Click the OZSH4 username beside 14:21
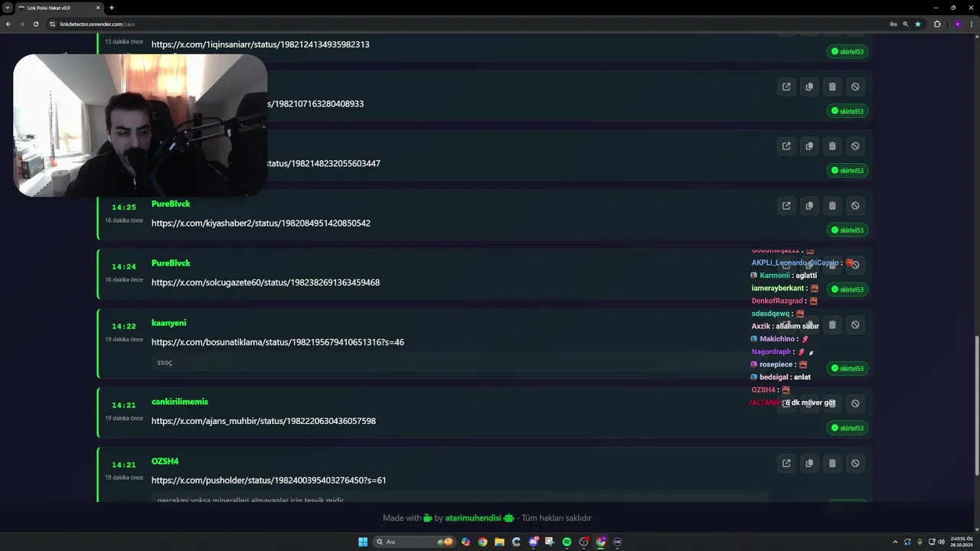The height and width of the screenshot is (551, 980). point(165,461)
